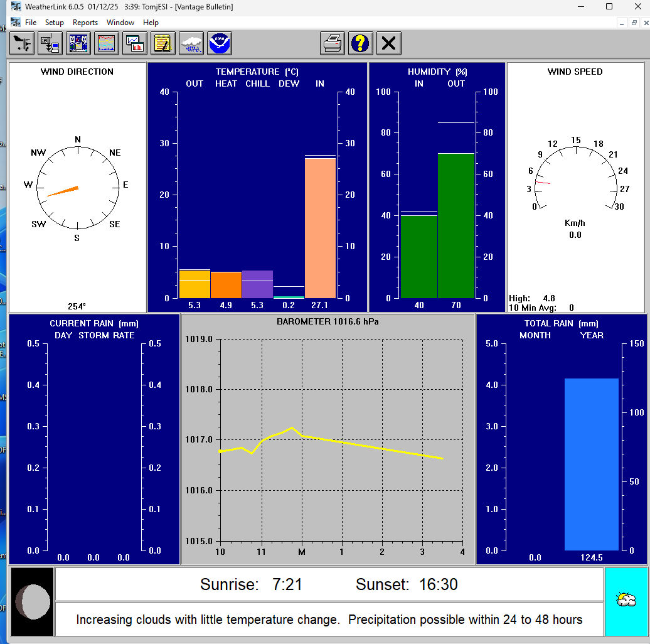The image size is (650, 644).
Task: Open the yellow notepad toolbar icon
Action: pos(163,43)
